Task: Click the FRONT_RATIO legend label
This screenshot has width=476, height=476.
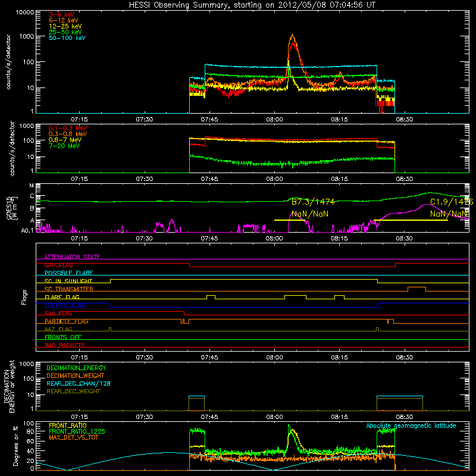Action: tap(68, 425)
